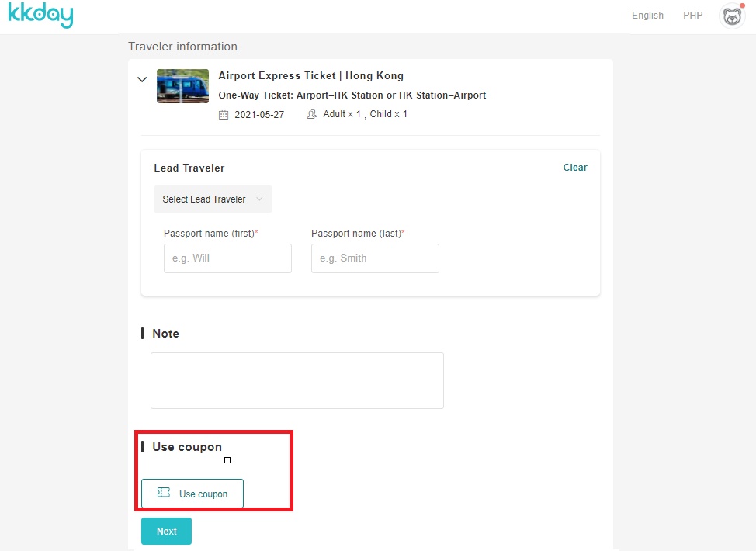Click the coupon ticket icon
756x551 pixels.
164,493
